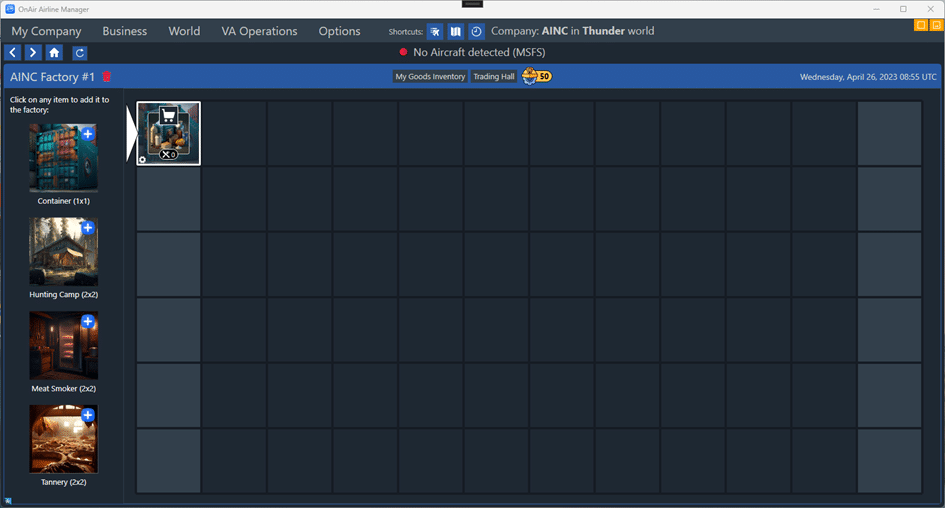This screenshot has width=945, height=508.
Task: Open the gear settings on the factory tile
Action: pos(142,160)
